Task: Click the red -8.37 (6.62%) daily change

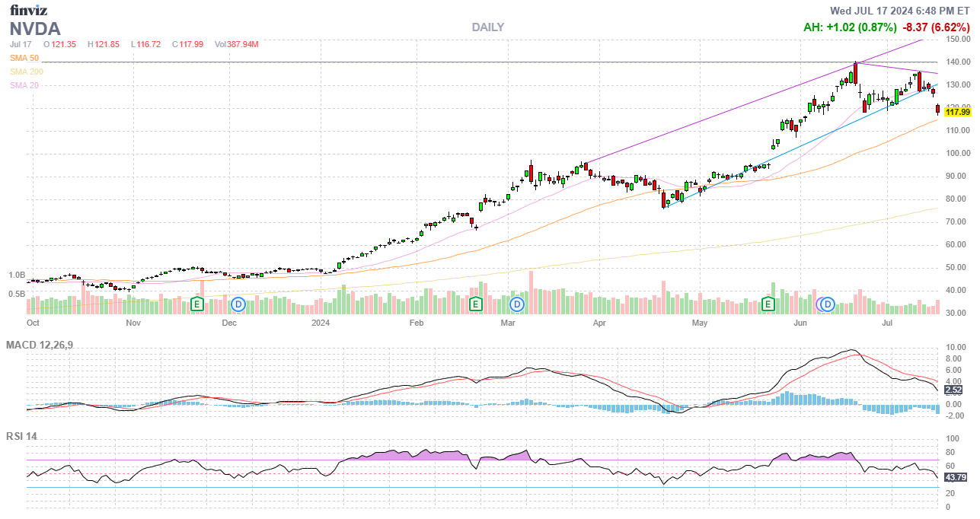Action: point(936,27)
